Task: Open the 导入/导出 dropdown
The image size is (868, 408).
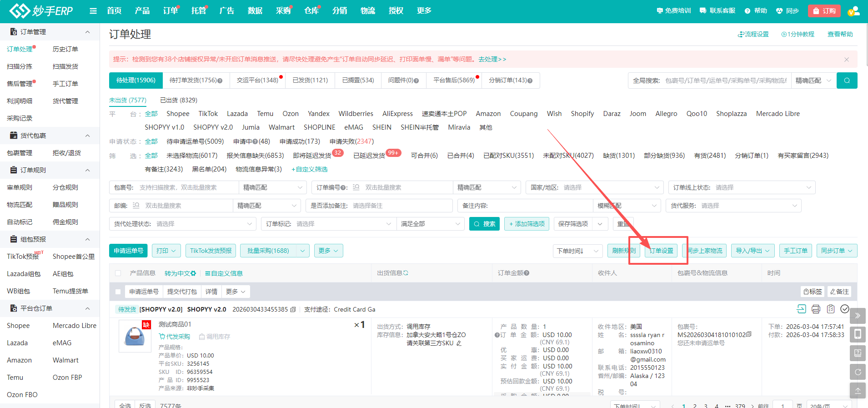Action: (x=753, y=251)
